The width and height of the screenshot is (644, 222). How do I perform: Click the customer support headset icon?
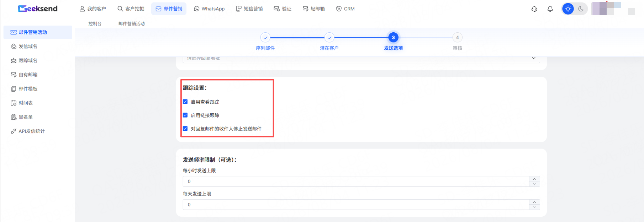[x=534, y=9]
